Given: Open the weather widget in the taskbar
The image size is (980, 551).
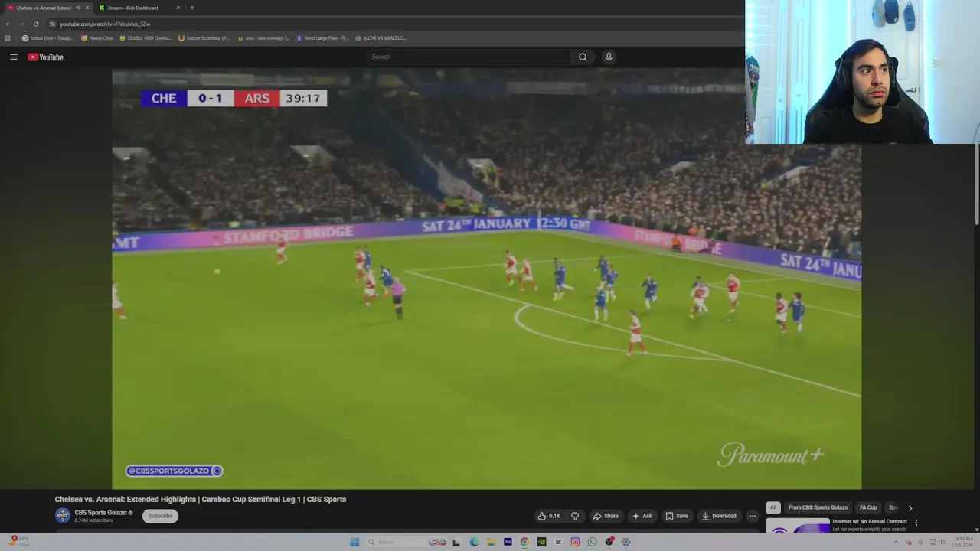Looking at the screenshot, I should click(19, 541).
